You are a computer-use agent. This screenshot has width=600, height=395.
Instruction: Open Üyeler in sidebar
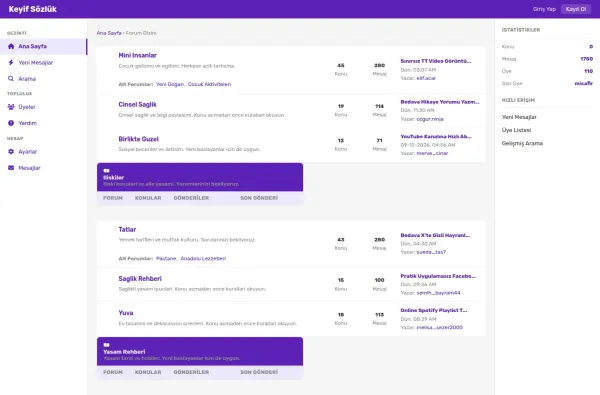[x=43, y=107]
